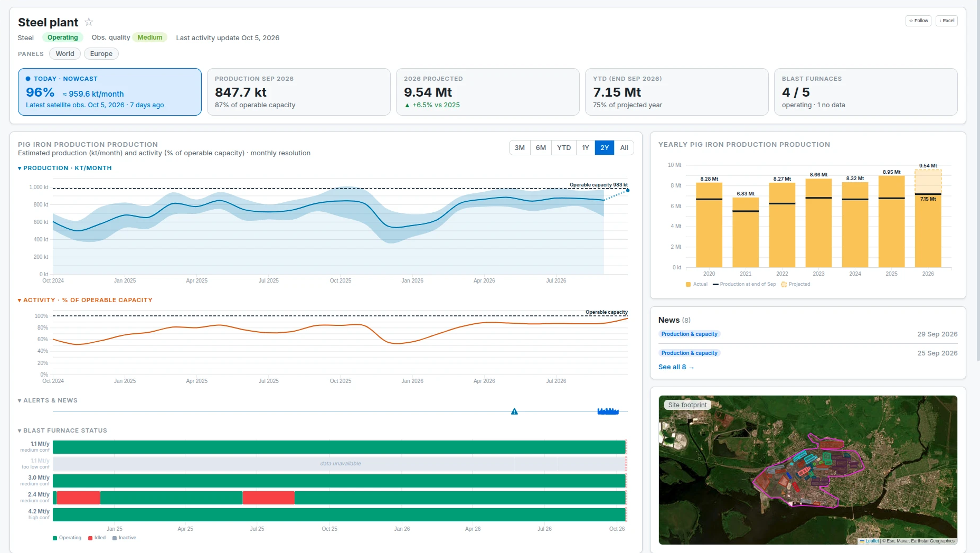Select the Europe panel chip

coord(101,54)
